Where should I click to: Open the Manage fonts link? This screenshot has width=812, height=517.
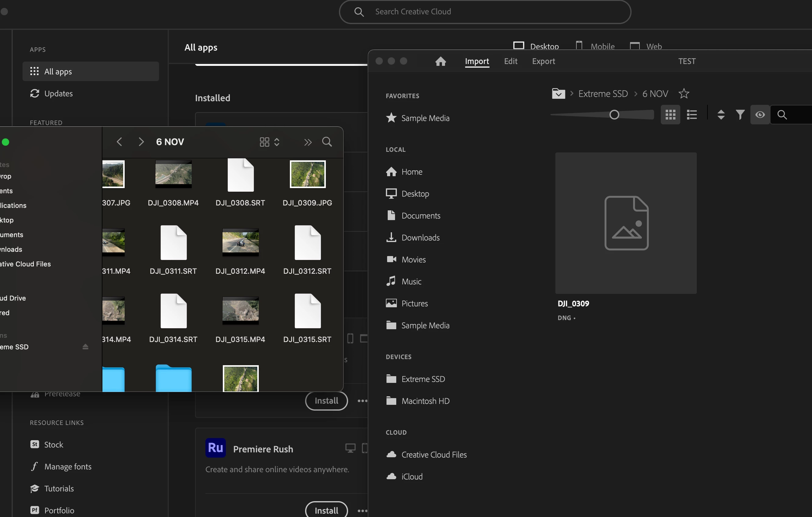click(x=67, y=467)
